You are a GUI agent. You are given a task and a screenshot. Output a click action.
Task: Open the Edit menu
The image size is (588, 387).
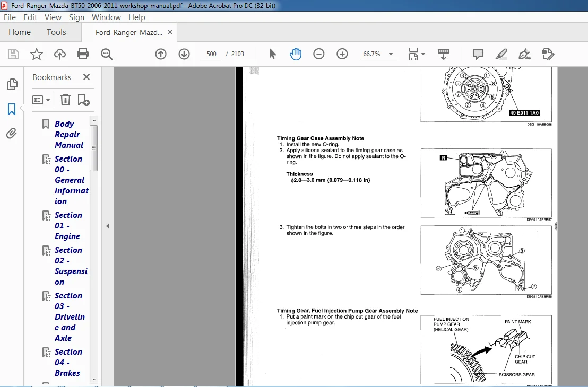[x=30, y=17]
